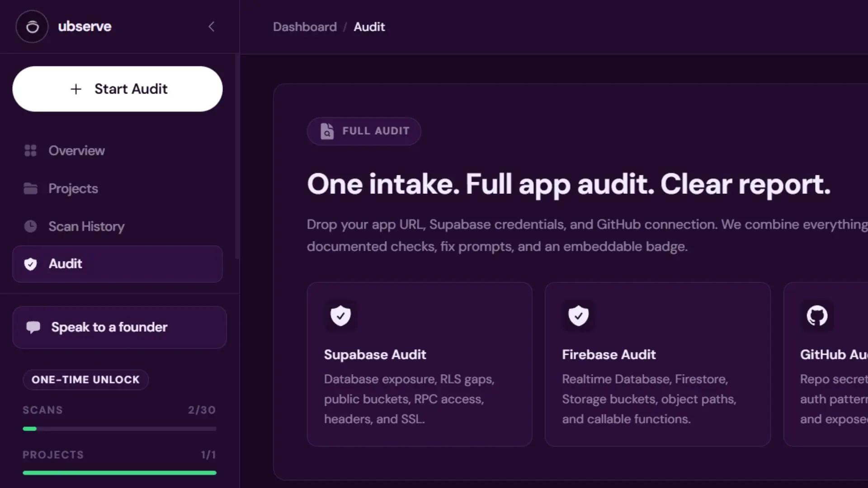Click the Audit breadcrumb

(x=369, y=27)
